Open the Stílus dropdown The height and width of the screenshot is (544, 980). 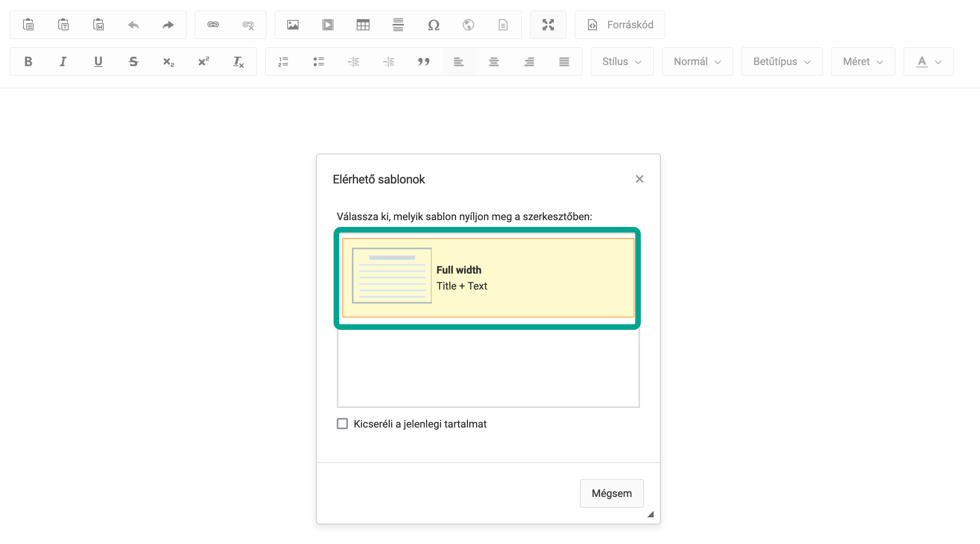pos(622,61)
